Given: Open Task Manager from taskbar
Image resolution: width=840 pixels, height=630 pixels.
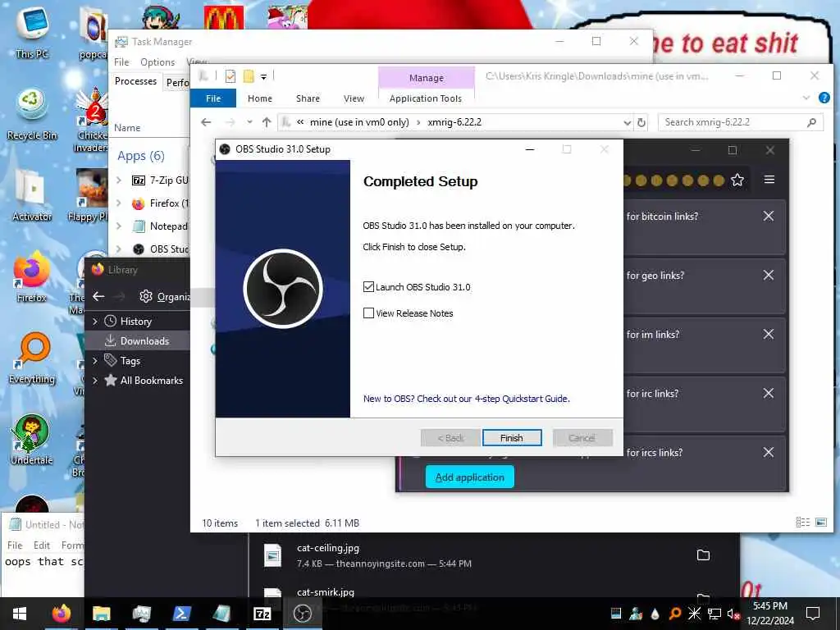Looking at the screenshot, I should point(141,614).
